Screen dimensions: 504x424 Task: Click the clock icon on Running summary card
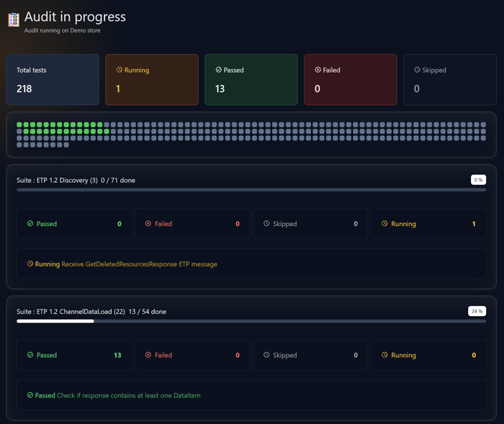pyautogui.click(x=120, y=70)
